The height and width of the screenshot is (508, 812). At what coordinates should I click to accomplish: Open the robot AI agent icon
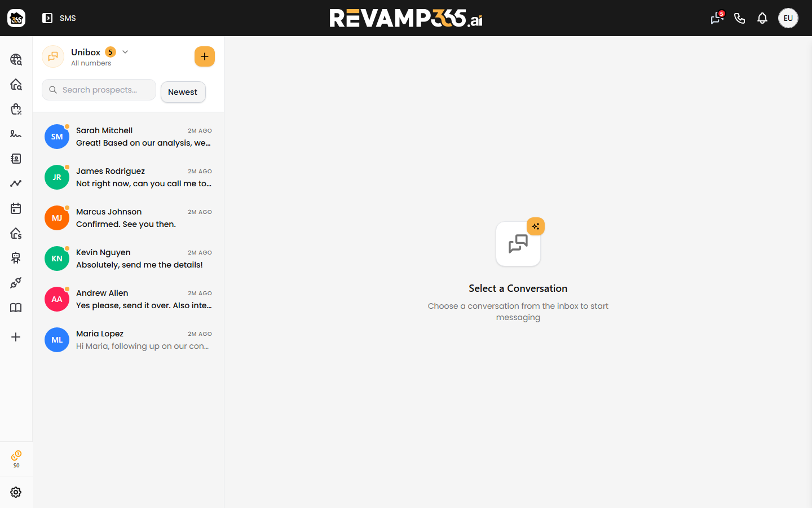[16, 258]
